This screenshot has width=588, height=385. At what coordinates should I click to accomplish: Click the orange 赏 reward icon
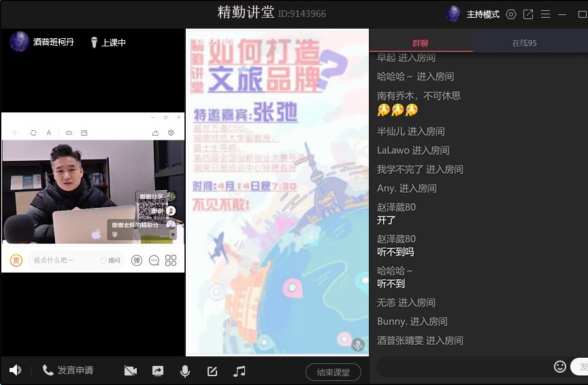coord(16,260)
